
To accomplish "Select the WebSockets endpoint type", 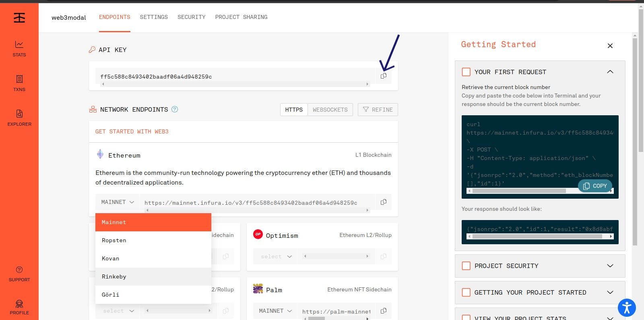I will [x=330, y=110].
